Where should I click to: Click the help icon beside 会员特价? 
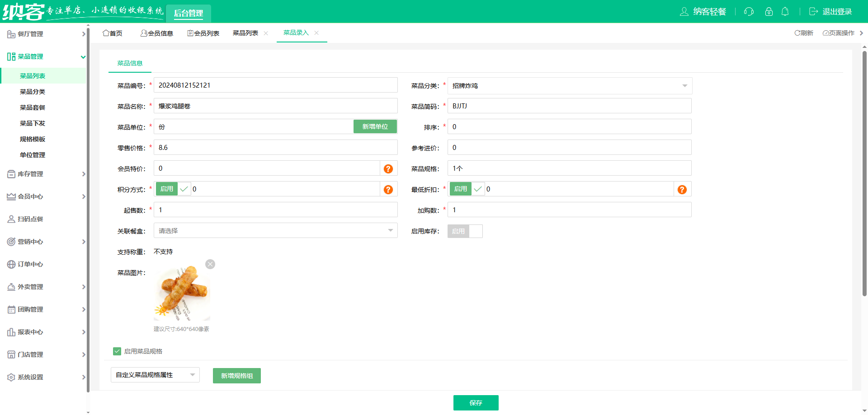pyautogui.click(x=388, y=168)
